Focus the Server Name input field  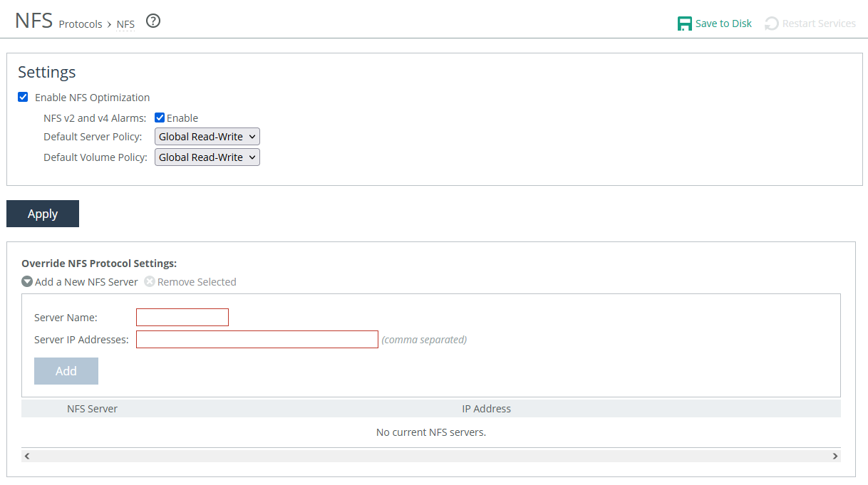click(182, 318)
